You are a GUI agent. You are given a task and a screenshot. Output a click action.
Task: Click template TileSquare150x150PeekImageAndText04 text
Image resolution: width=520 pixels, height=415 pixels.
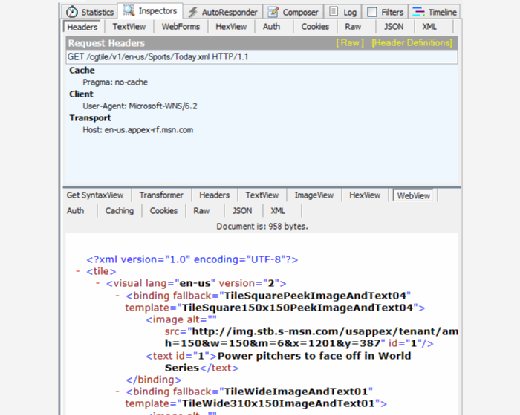[275, 308]
